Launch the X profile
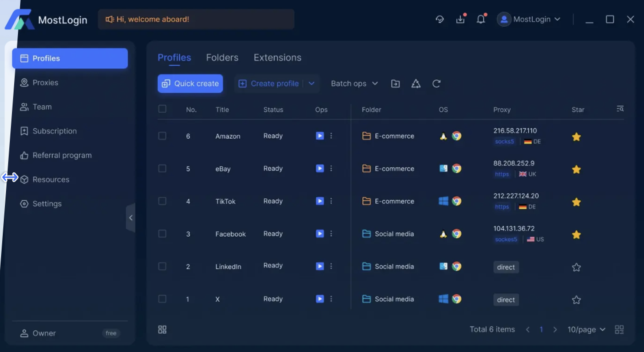Screen dimensions: 644x352 tap(320, 299)
